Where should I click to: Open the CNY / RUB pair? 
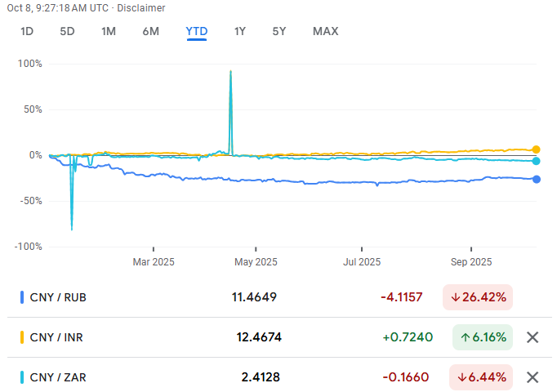[58, 297]
